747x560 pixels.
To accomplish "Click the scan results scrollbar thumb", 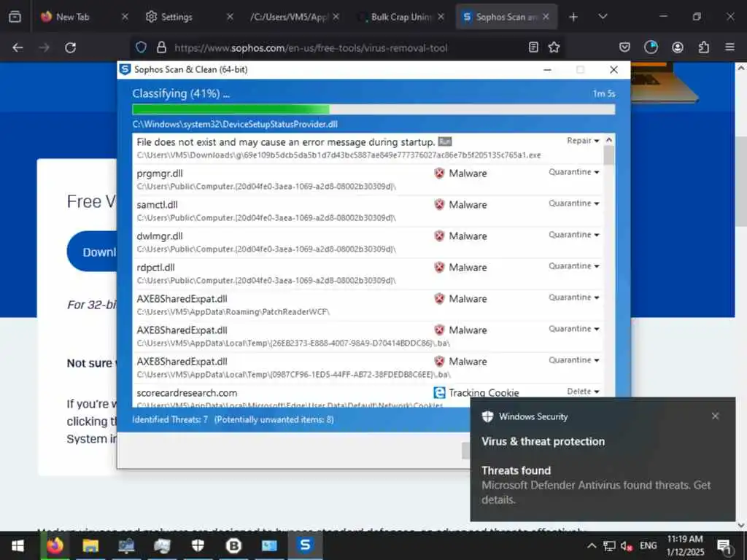I will (x=608, y=155).
